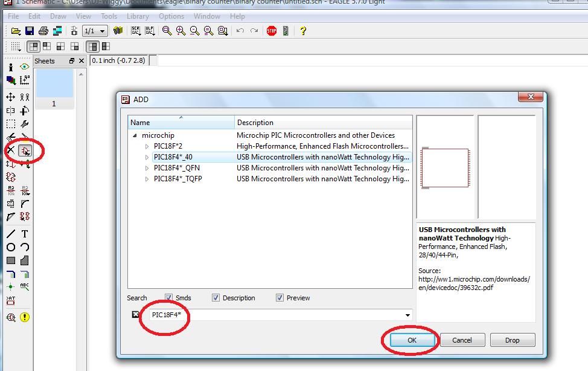This screenshot has height=371, width=588.
Task: Toggle the Smds checkbox
Action: pyautogui.click(x=169, y=298)
